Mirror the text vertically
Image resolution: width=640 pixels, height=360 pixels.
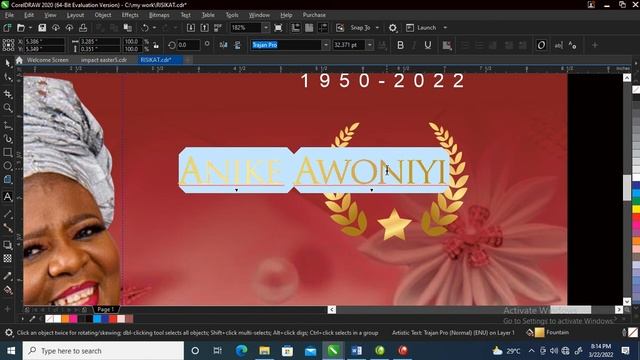(237, 45)
